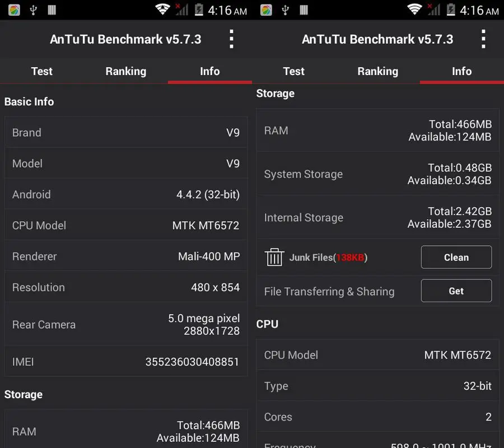This screenshot has height=448, width=504.
Task: Click Get button for File Transferring & Sharing
Action: click(456, 291)
